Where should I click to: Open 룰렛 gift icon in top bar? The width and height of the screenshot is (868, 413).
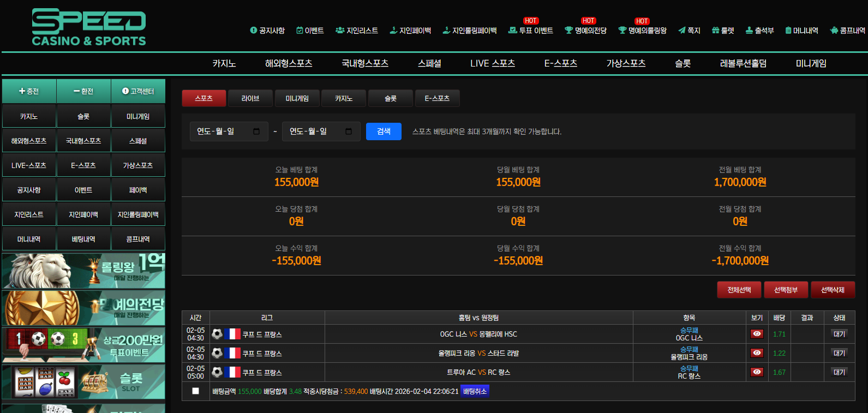[x=715, y=31]
